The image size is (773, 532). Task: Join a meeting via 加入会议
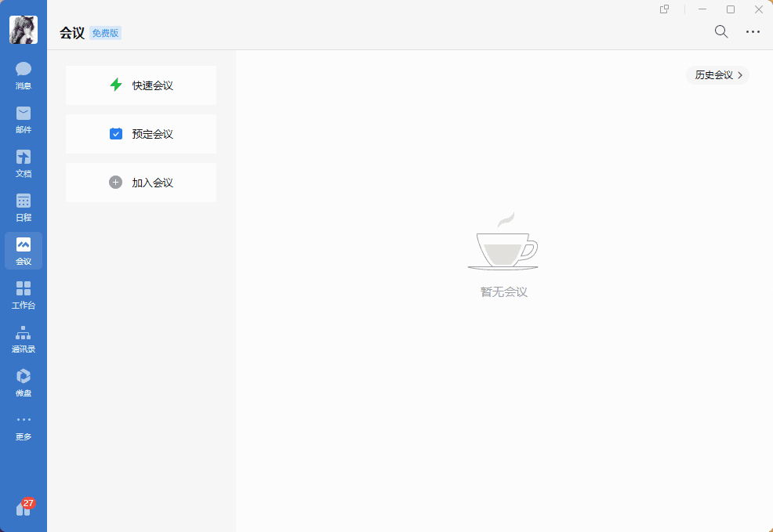141,183
